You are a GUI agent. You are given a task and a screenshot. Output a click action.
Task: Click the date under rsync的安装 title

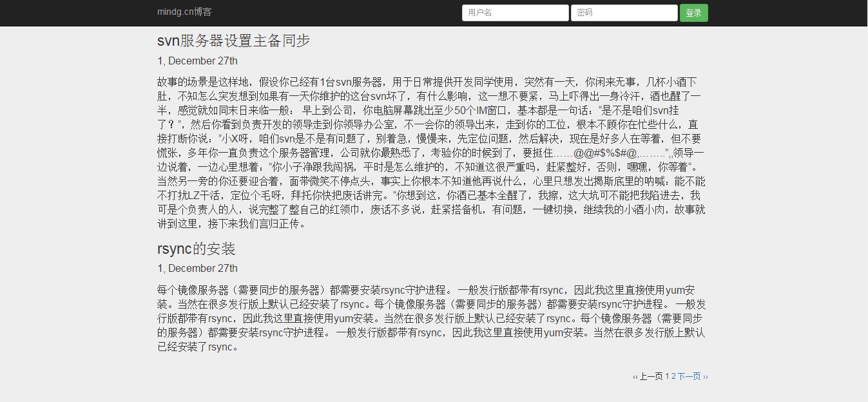(197, 269)
